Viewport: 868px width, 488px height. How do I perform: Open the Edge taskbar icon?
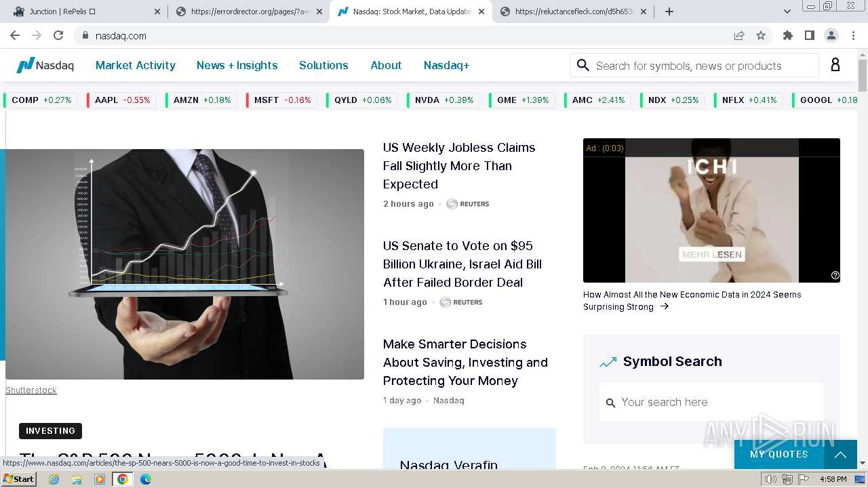click(x=146, y=479)
